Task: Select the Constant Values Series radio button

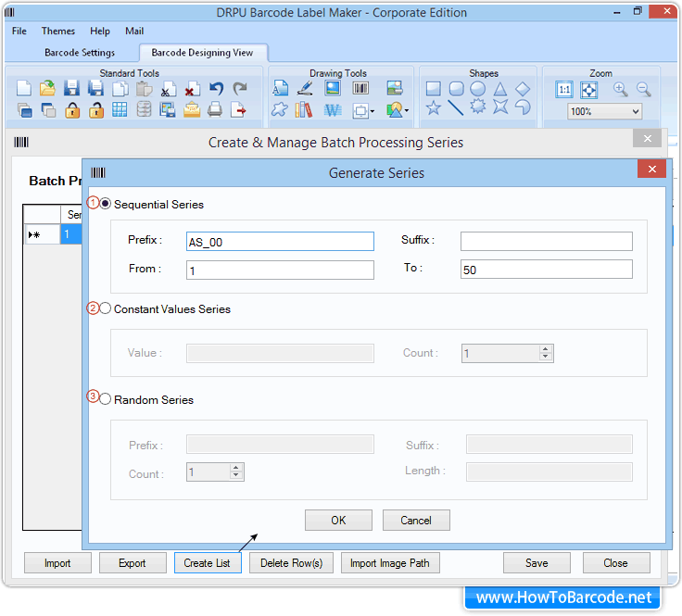Action: pyautogui.click(x=106, y=308)
